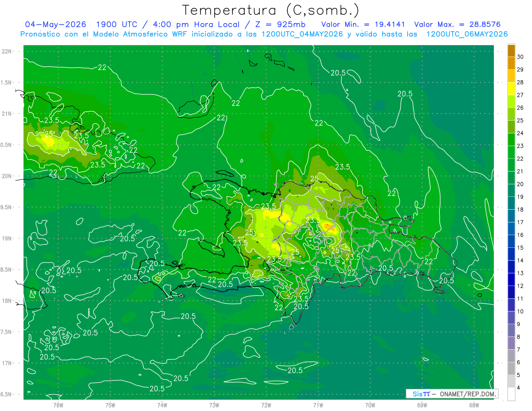This screenshot has width=532, height=411.
Task: Click the dark blue 13 legend swatch
Action: 511,267
